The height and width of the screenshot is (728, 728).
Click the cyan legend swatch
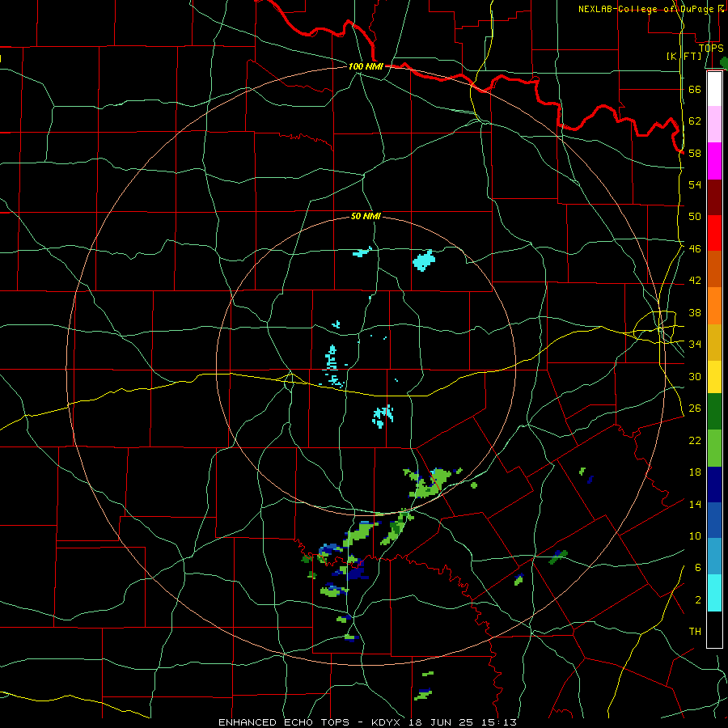714,593
